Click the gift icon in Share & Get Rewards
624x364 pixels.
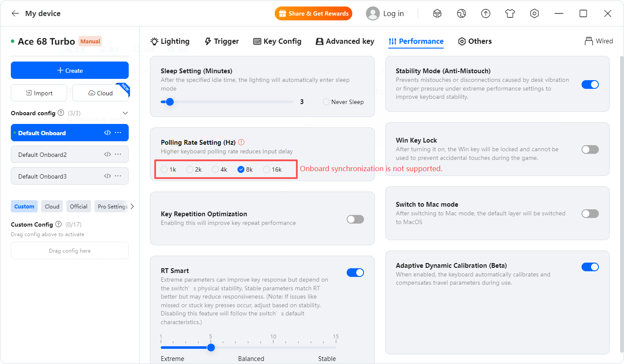click(282, 13)
